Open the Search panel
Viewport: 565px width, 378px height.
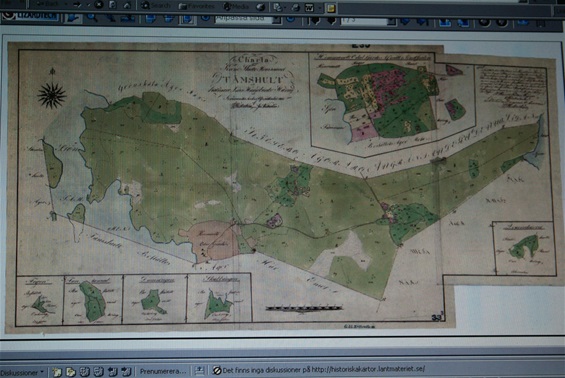[156, 5]
